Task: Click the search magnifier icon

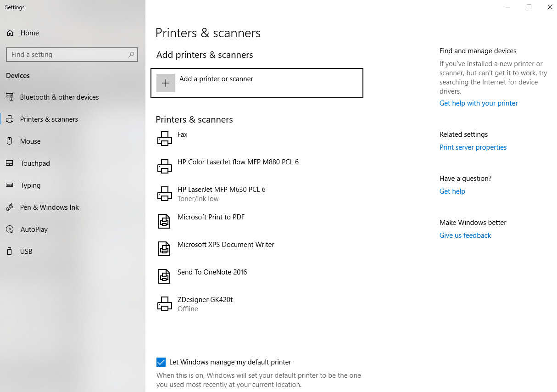Action: [131, 55]
